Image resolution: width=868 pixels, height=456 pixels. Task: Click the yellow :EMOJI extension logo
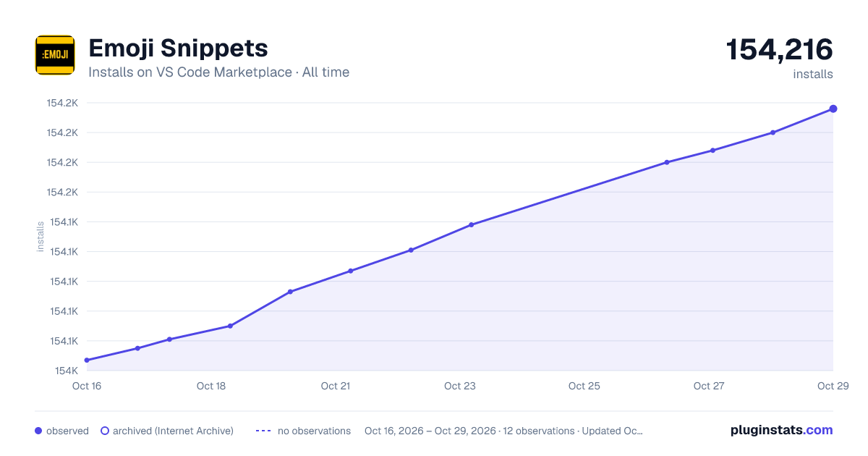55,55
